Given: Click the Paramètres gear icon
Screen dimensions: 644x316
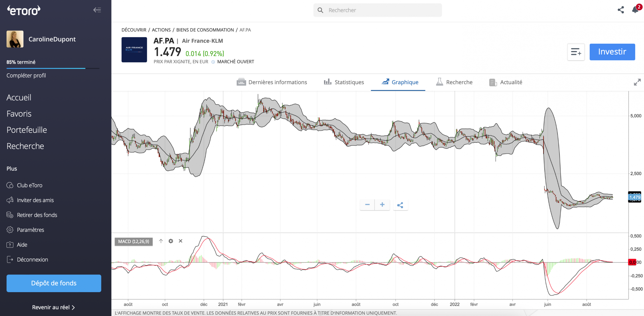Looking at the screenshot, I should pos(10,230).
